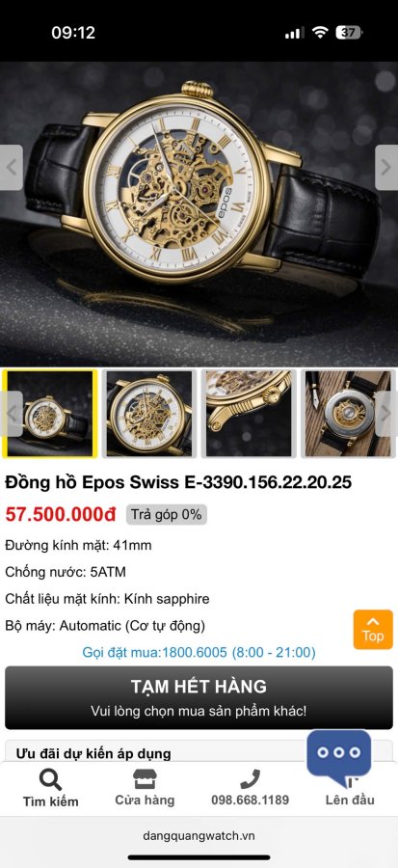This screenshot has width=398, height=868.
Task: Show the crown close-up thumbnail
Action: 249,414
